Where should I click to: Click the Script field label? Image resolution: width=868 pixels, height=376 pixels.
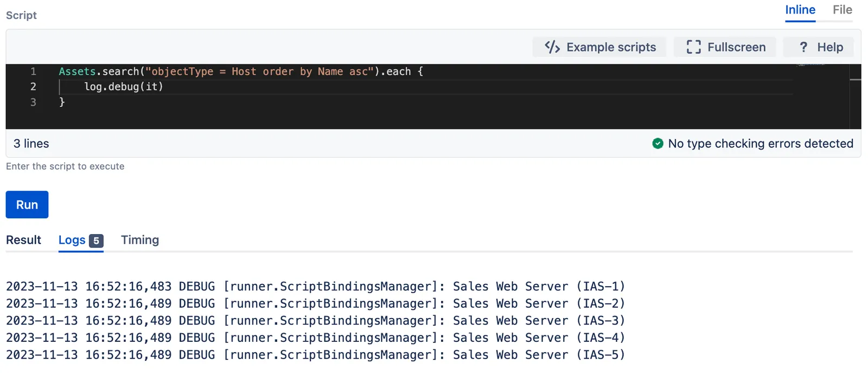(21, 15)
